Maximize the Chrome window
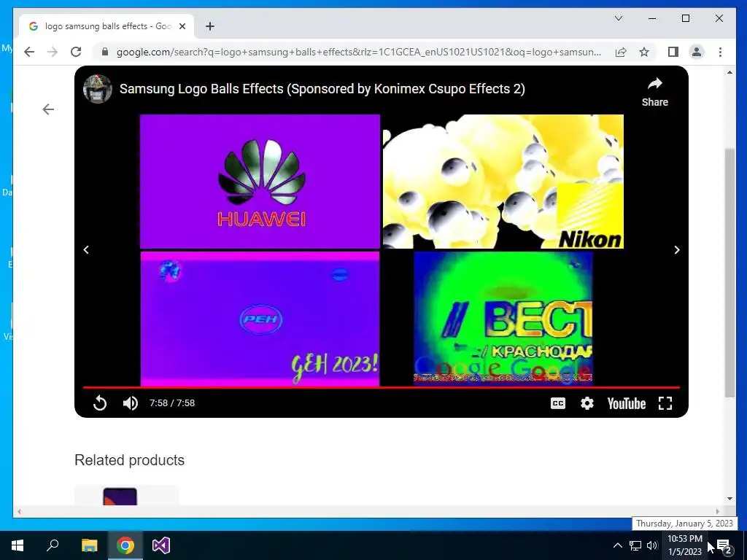Viewport: 747px width, 560px height. point(686,18)
